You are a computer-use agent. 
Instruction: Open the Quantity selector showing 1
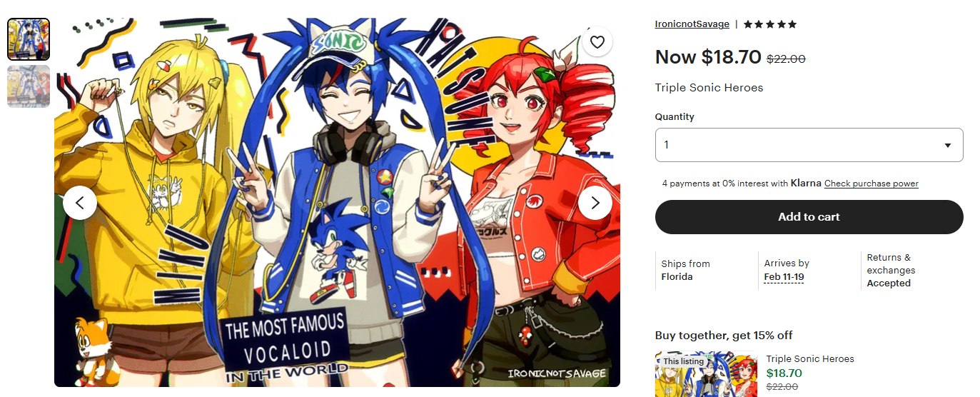point(809,145)
